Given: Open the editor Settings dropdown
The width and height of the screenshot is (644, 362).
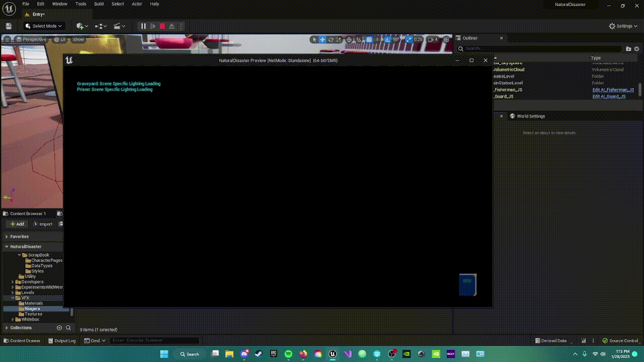Looking at the screenshot, I should pyautogui.click(x=623, y=26).
